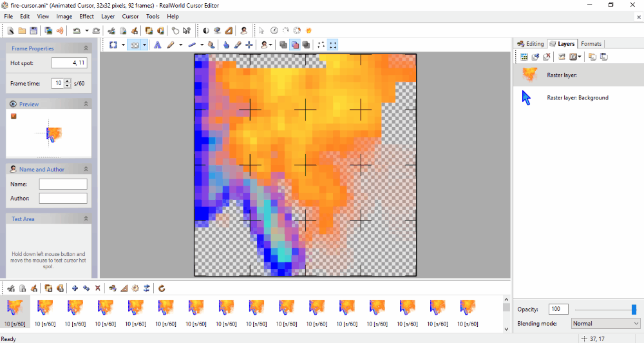Click the grid icon in the Layers toolbar
The width and height of the screenshot is (644, 343).
524,57
